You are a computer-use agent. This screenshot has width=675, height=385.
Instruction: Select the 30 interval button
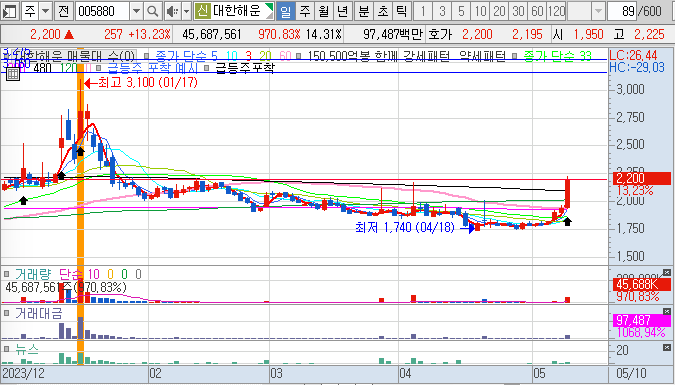tap(518, 11)
